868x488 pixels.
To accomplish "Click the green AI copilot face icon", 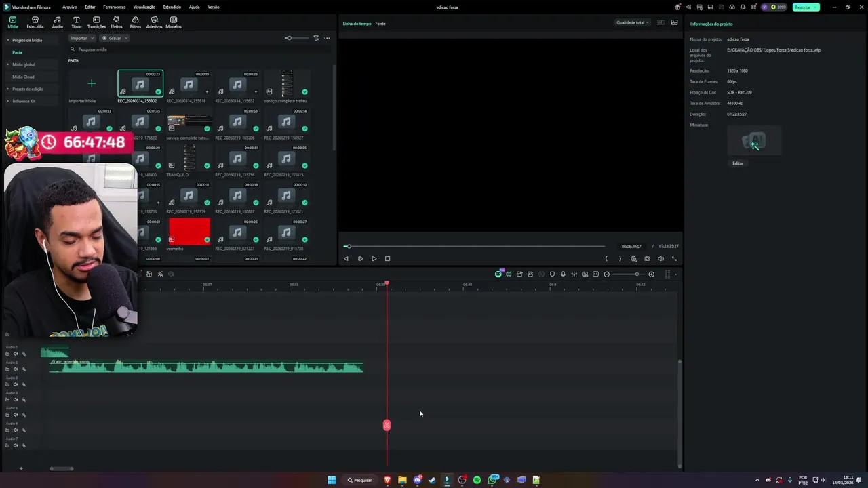I will coord(498,274).
